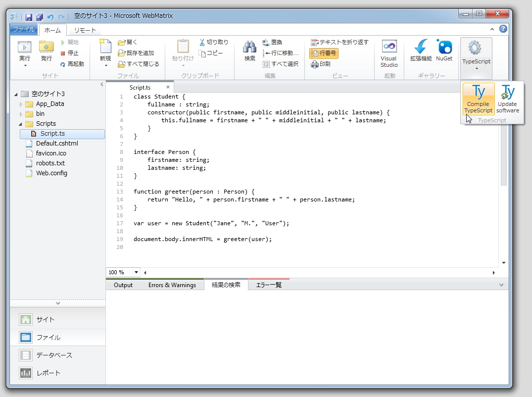
Task: Select the Output panel tab
Action: [x=123, y=285]
